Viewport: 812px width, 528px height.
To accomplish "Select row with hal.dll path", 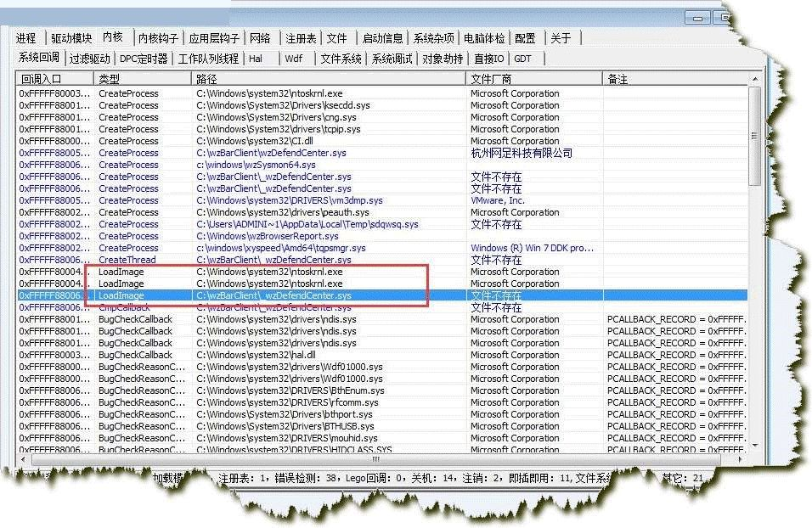I will tap(381, 355).
